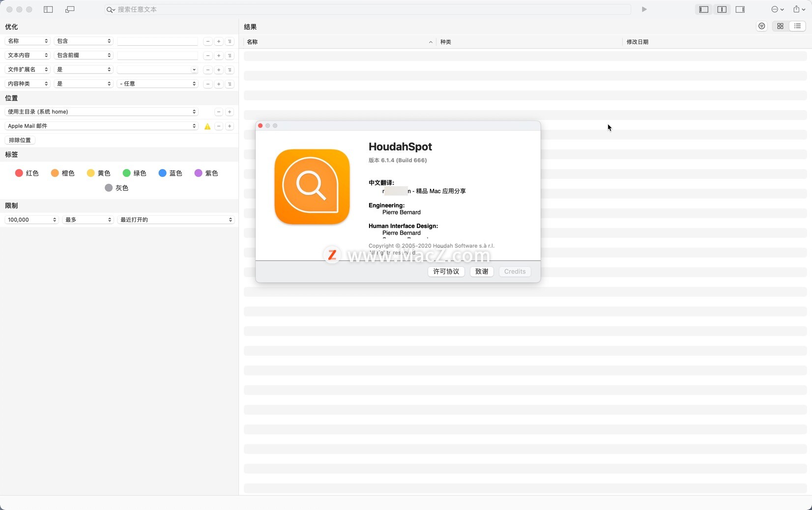Switch results to grid view
The width and height of the screenshot is (812, 510).
[780, 26]
